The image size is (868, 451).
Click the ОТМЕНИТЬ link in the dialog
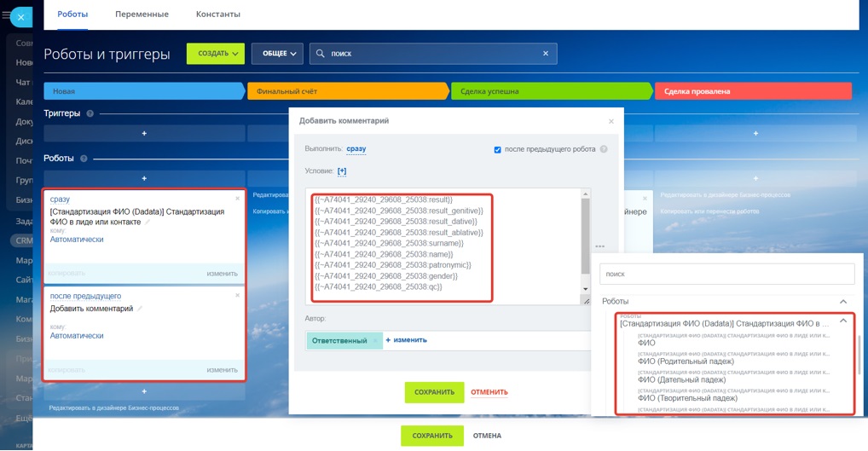pyautogui.click(x=489, y=392)
